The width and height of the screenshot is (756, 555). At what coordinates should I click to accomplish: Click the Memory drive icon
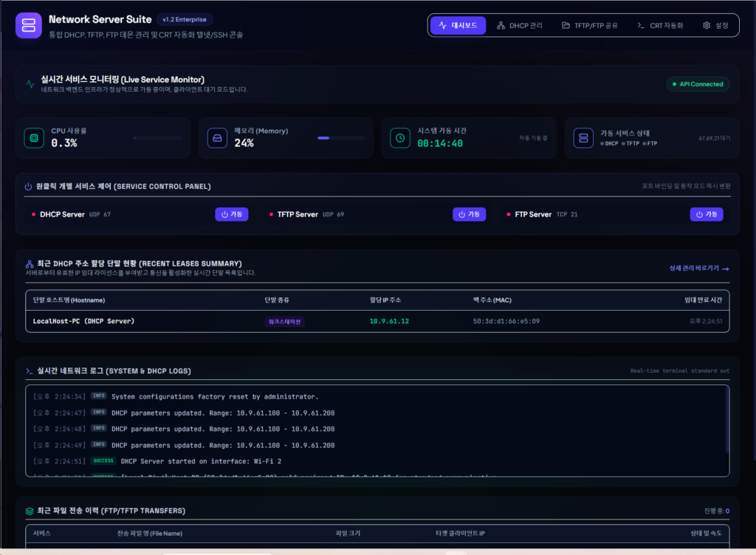point(218,138)
